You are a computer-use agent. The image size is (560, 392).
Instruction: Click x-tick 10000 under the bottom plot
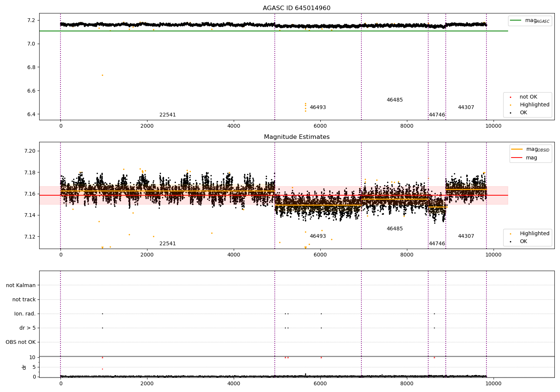tap(494, 383)
